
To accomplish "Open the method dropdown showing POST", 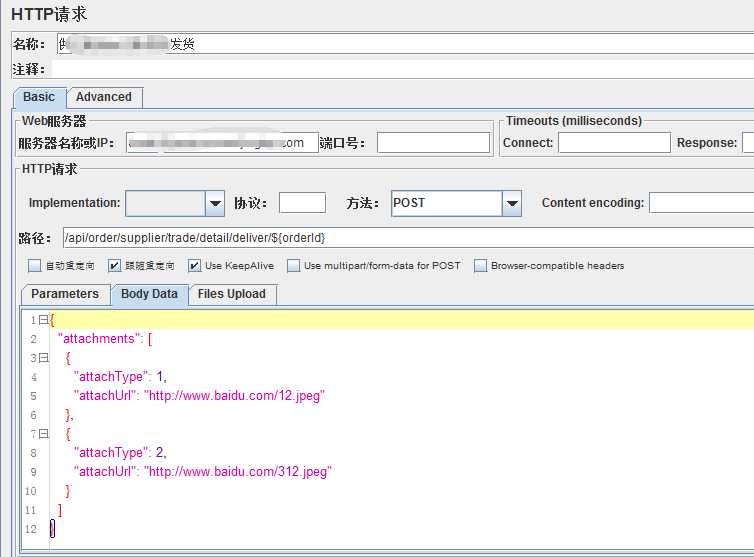I will 512,203.
